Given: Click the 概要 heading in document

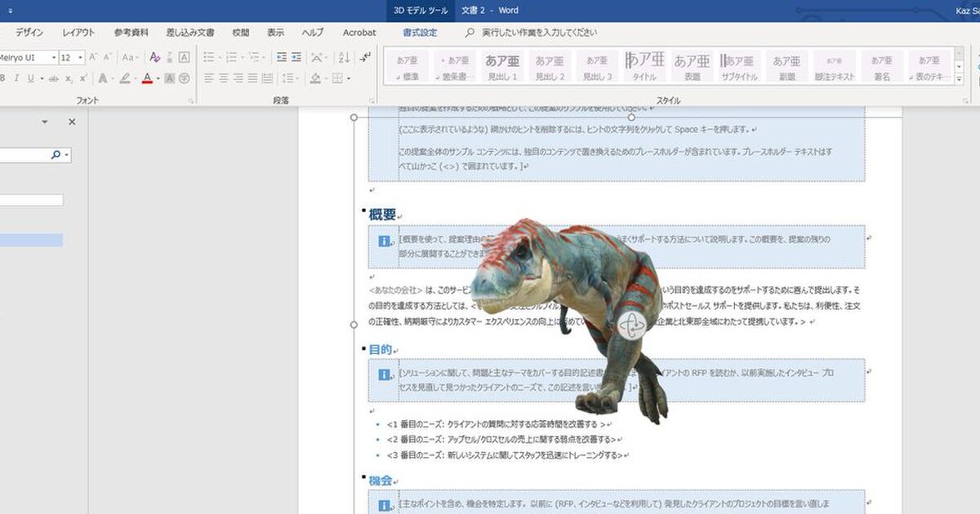Looking at the screenshot, I should pyautogui.click(x=382, y=215).
